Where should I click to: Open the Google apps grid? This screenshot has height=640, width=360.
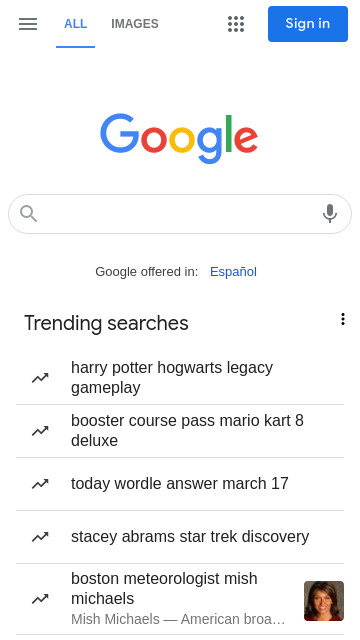236,24
